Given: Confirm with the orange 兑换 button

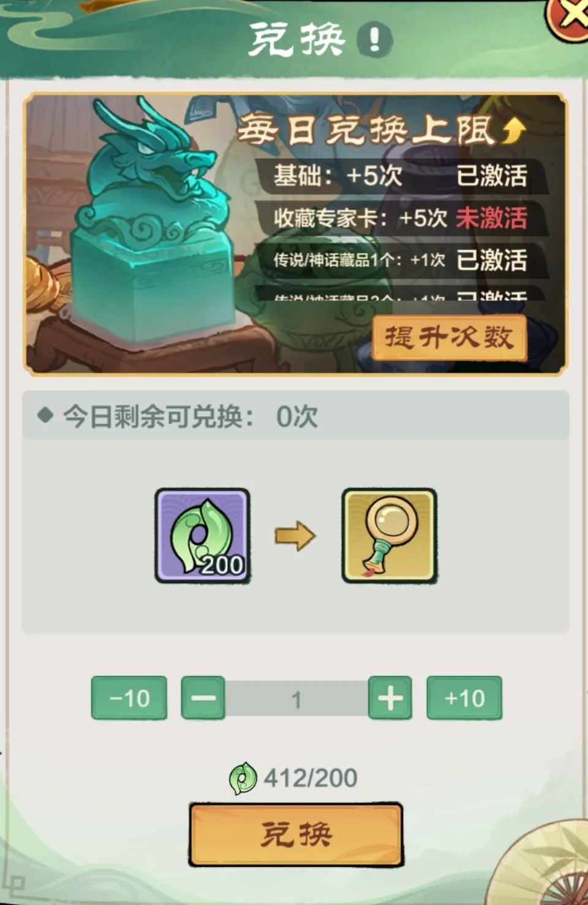Looking at the screenshot, I should click(296, 835).
